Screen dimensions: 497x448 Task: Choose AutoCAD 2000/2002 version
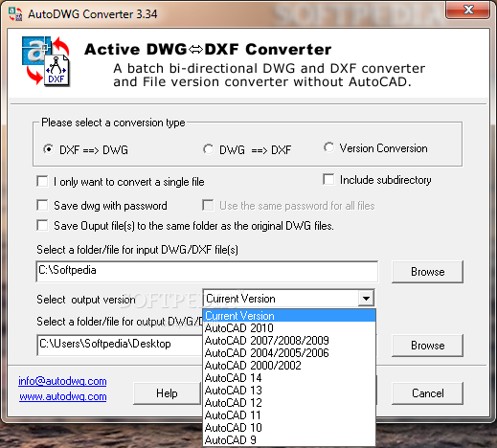click(x=289, y=366)
